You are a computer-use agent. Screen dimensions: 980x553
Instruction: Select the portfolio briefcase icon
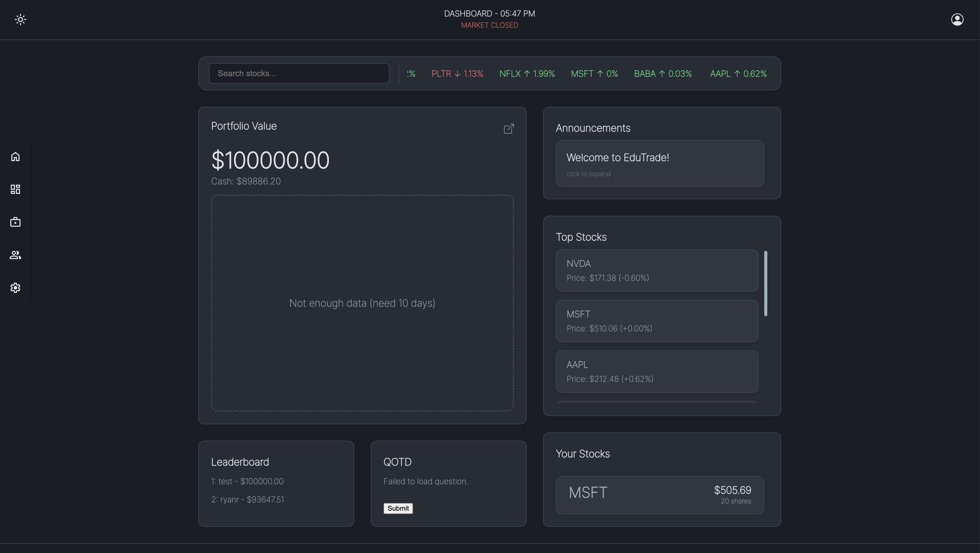click(15, 222)
